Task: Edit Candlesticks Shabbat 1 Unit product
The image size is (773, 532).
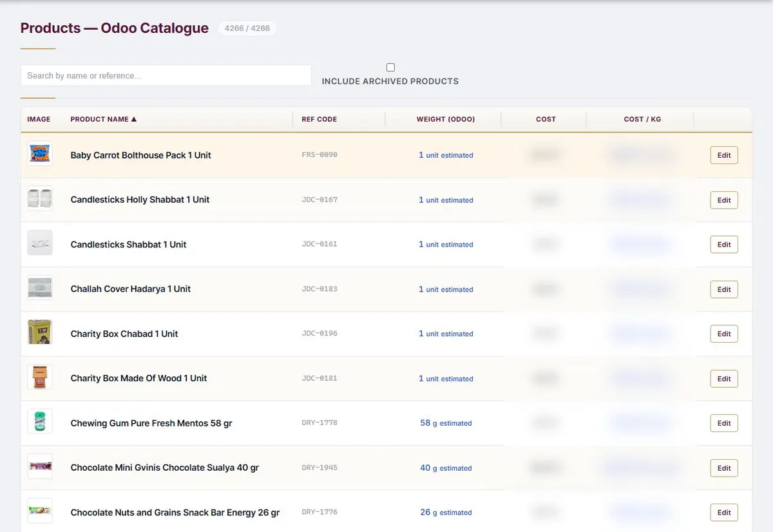Action: (724, 245)
